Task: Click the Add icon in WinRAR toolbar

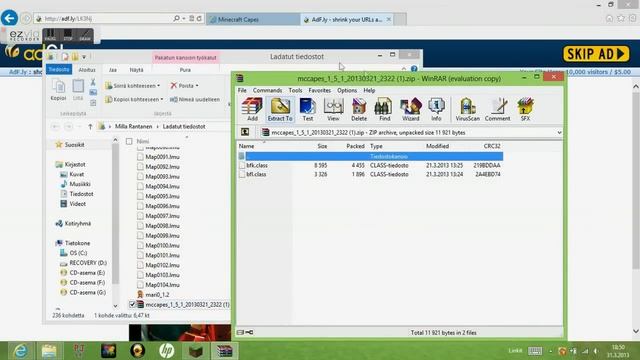Action: coord(252,109)
